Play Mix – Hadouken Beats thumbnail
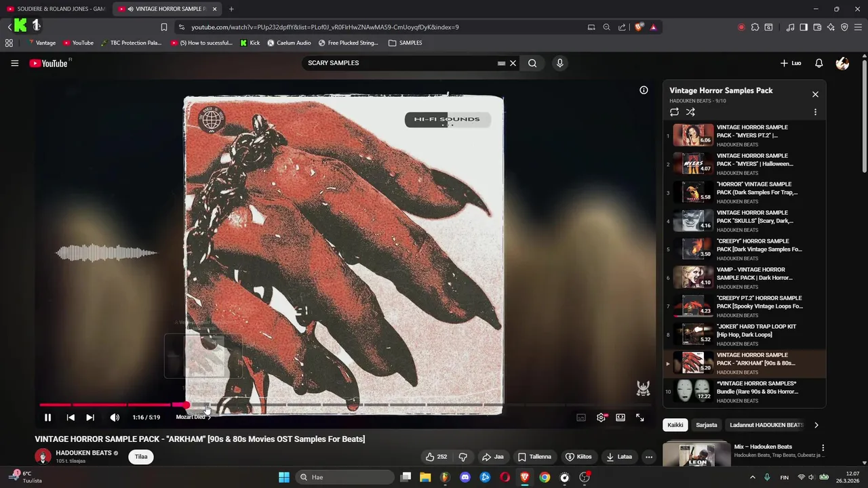Viewport: 868px width, 488px height. 696,455
